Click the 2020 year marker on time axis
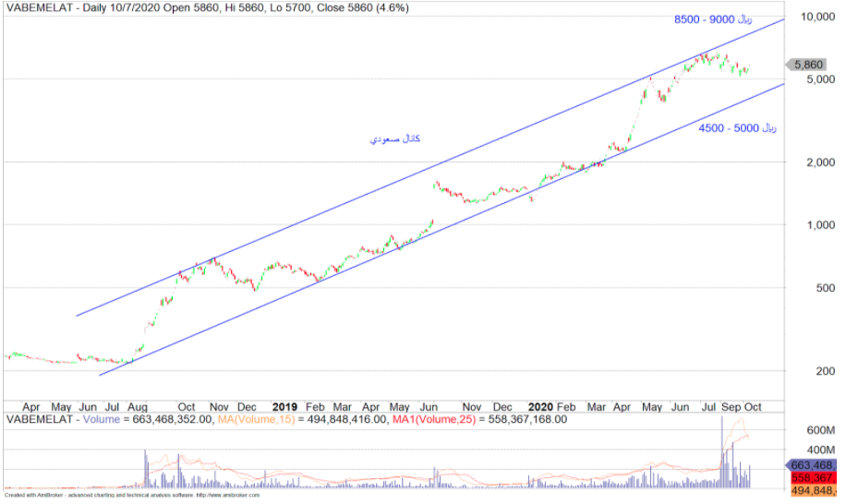Viewport: 846px width, 504px height. coord(540,406)
